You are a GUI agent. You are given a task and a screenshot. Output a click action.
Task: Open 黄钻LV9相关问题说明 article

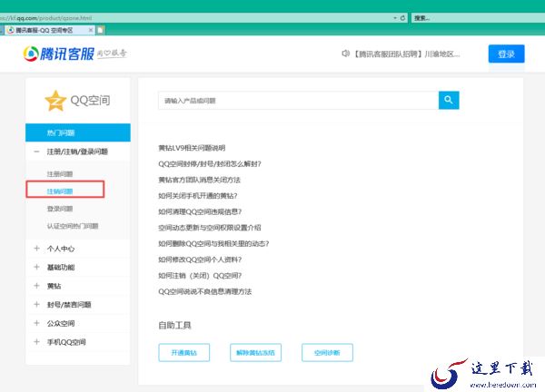[x=192, y=148]
